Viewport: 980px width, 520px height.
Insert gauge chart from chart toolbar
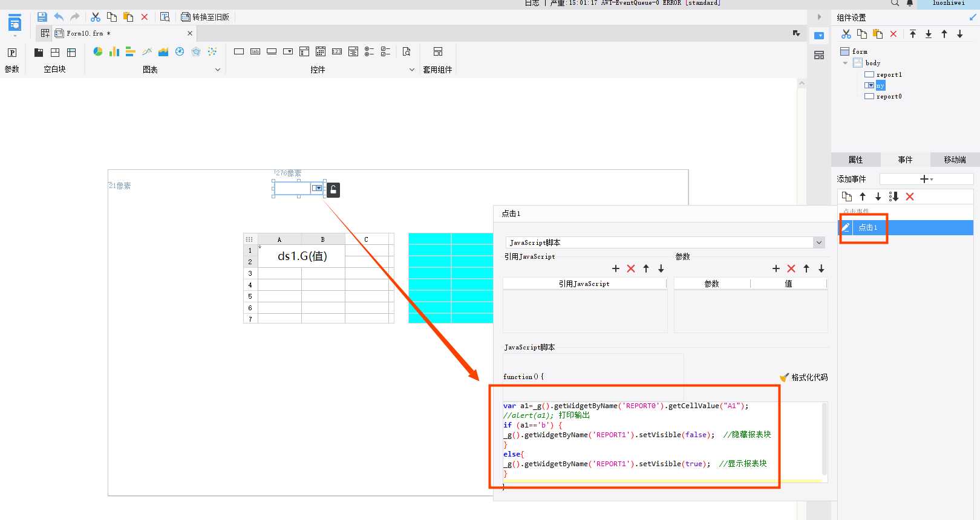coord(180,52)
